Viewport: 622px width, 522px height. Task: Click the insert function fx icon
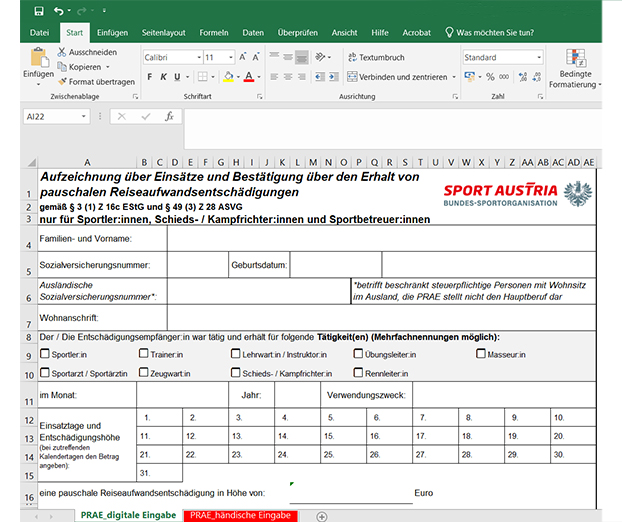point(169,116)
